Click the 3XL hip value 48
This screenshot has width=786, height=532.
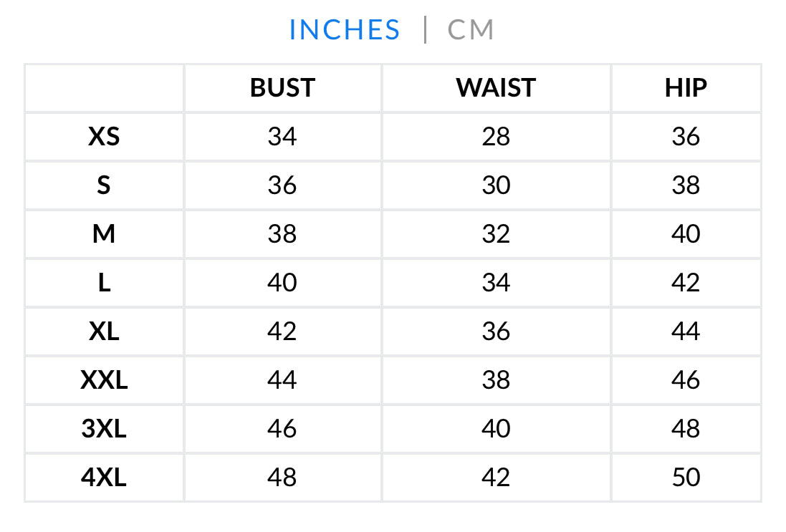686,429
